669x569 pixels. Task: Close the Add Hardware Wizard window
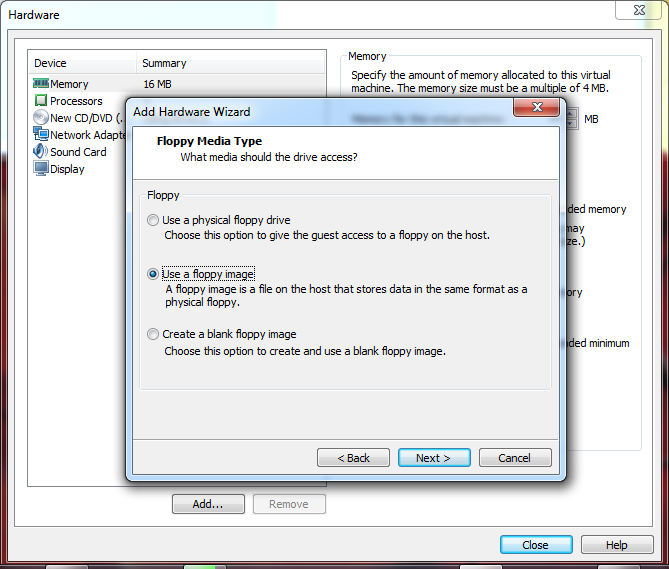[537, 107]
